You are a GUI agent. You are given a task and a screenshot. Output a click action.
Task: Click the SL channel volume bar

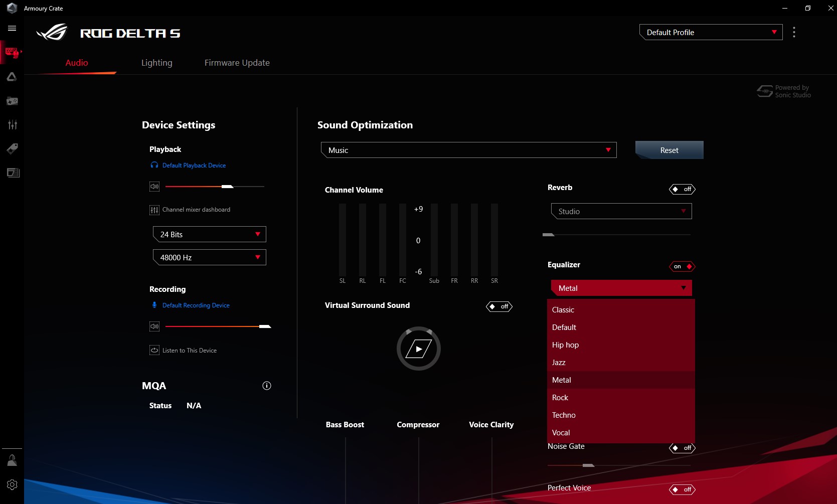(x=343, y=240)
